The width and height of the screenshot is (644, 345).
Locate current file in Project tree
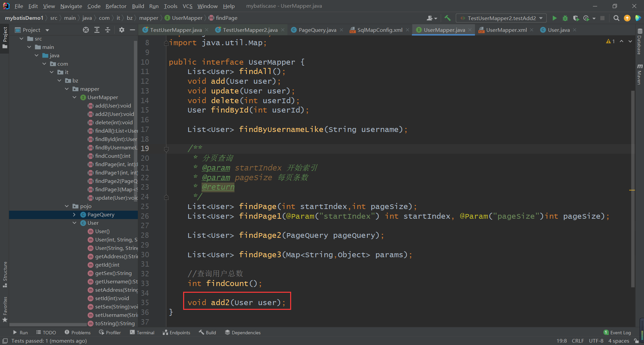click(86, 30)
